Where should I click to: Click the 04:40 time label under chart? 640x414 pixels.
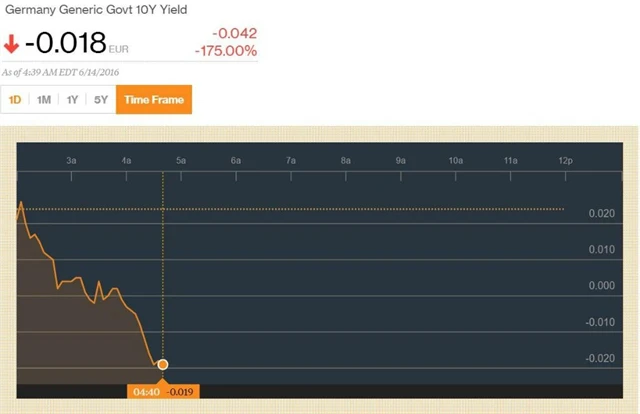point(144,393)
